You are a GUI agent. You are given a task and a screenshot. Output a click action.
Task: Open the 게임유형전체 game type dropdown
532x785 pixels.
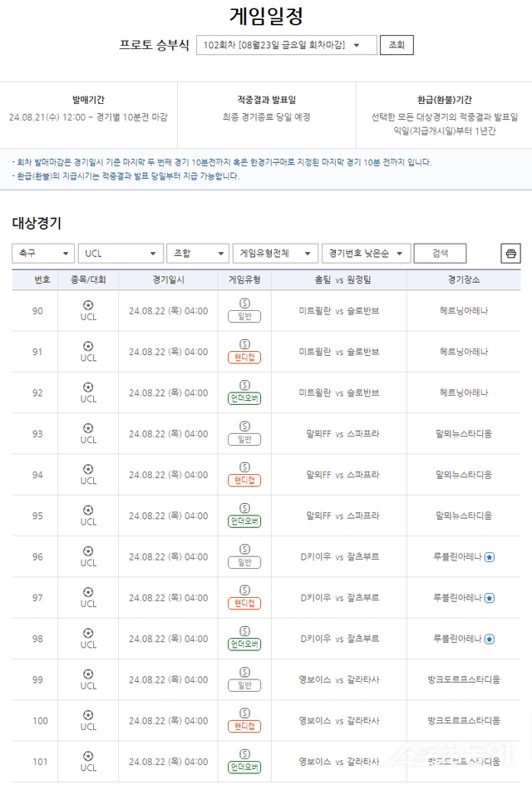(x=274, y=254)
